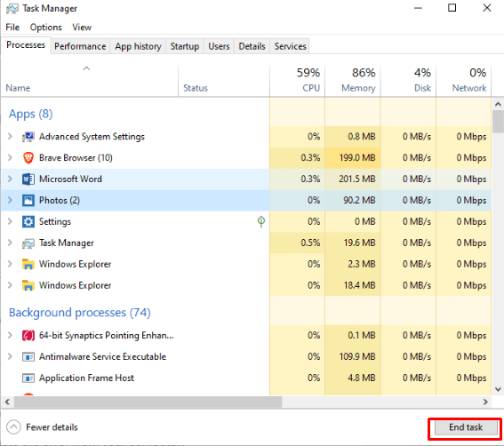Sort by the Network column header
The image size is (504, 446).
[x=463, y=81]
